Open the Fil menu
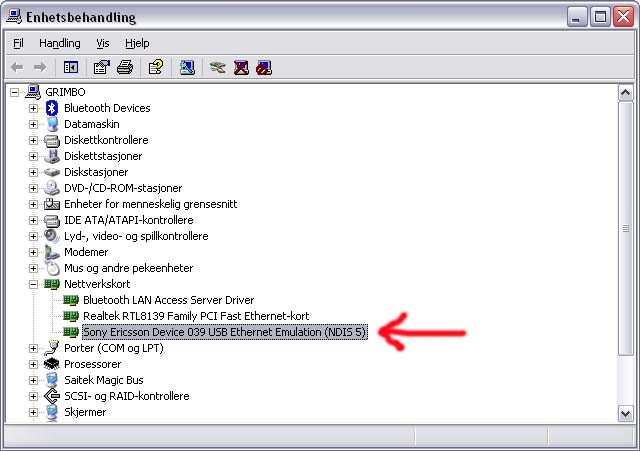 [x=18, y=43]
